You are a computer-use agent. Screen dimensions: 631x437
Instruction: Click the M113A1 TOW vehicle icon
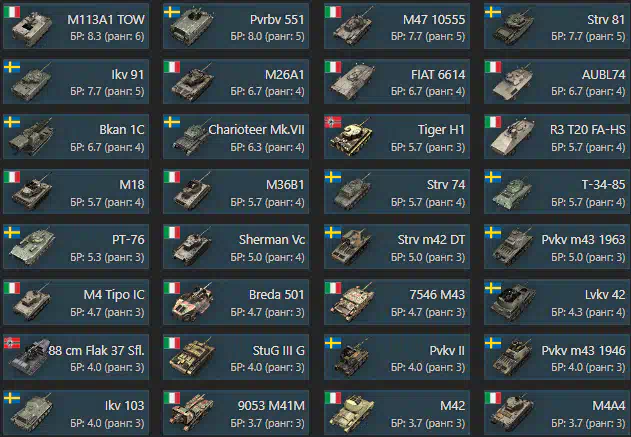coord(32,28)
